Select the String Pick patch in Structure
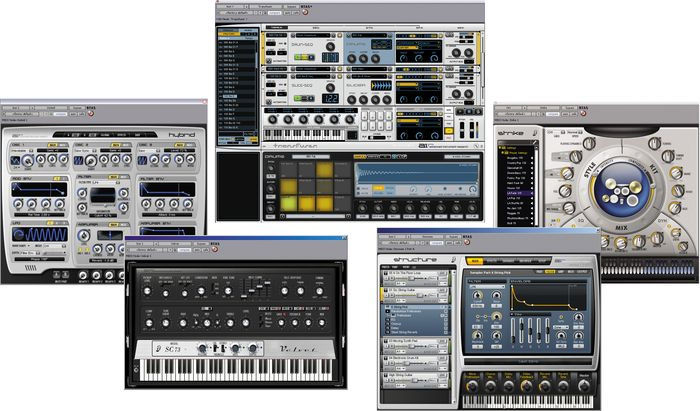Screen dimensions: 700x411 pos(417,307)
